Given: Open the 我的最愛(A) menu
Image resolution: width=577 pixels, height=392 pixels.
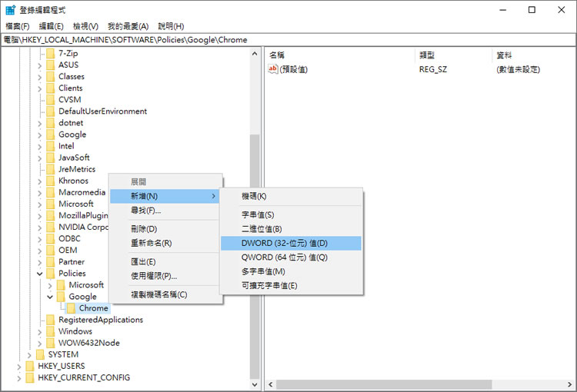Looking at the screenshot, I should [128, 26].
